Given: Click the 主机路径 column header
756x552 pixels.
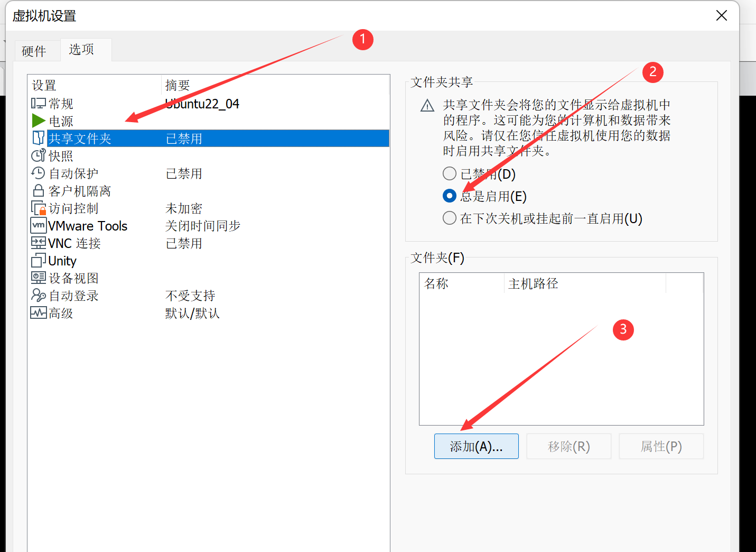Looking at the screenshot, I should [x=533, y=283].
